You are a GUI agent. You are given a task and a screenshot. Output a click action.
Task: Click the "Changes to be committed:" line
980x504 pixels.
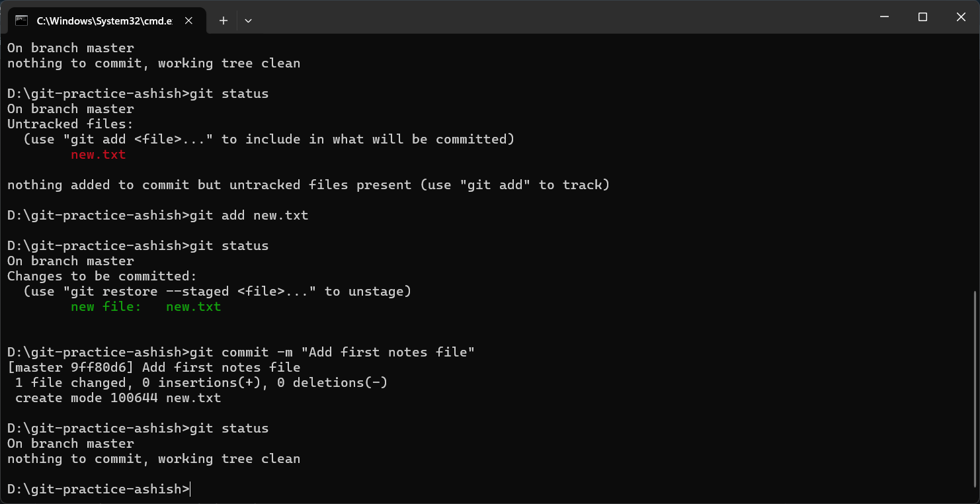coord(102,276)
